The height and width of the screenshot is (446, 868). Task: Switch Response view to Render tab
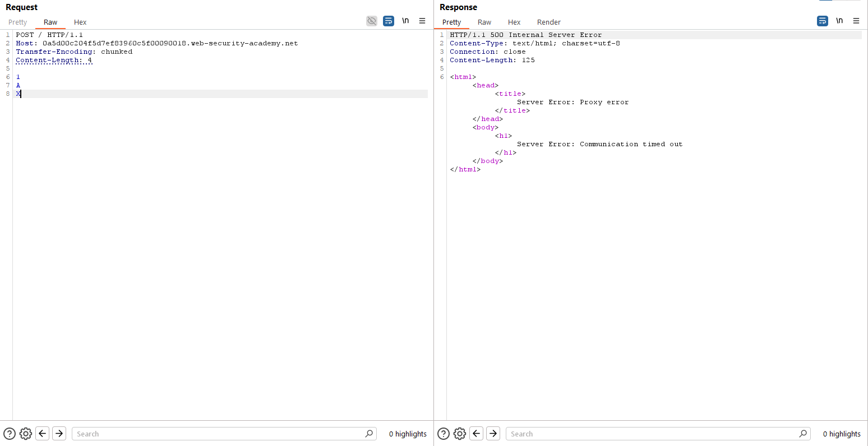[549, 22]
